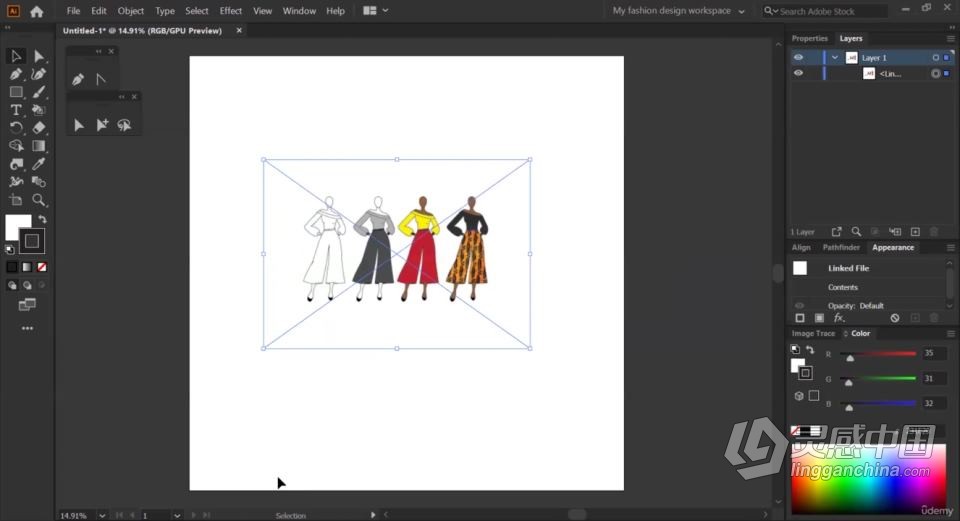Switch to the Pathfinder tab
This screenshot has width=960, height=521.
[x=841, y=247]
